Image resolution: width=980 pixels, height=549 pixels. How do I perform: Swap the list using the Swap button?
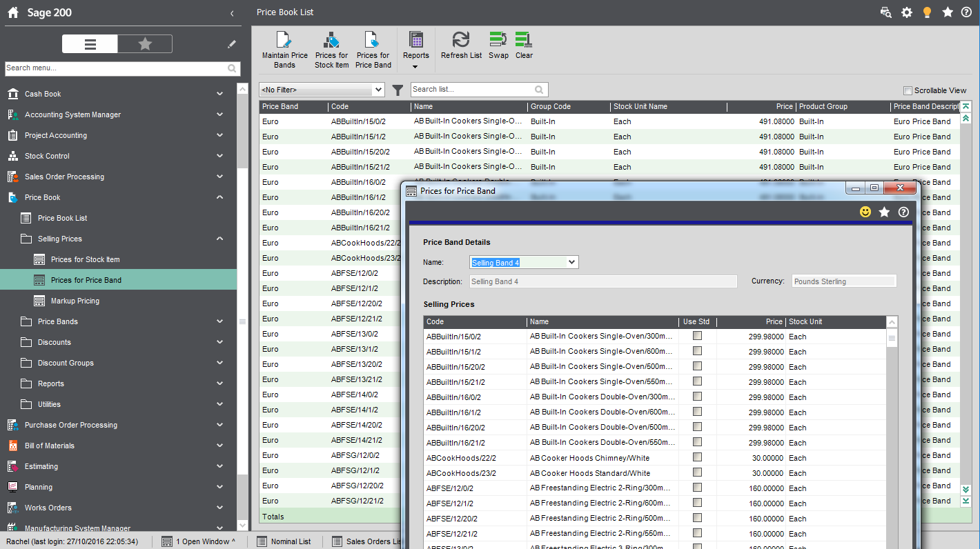point(498,46)
